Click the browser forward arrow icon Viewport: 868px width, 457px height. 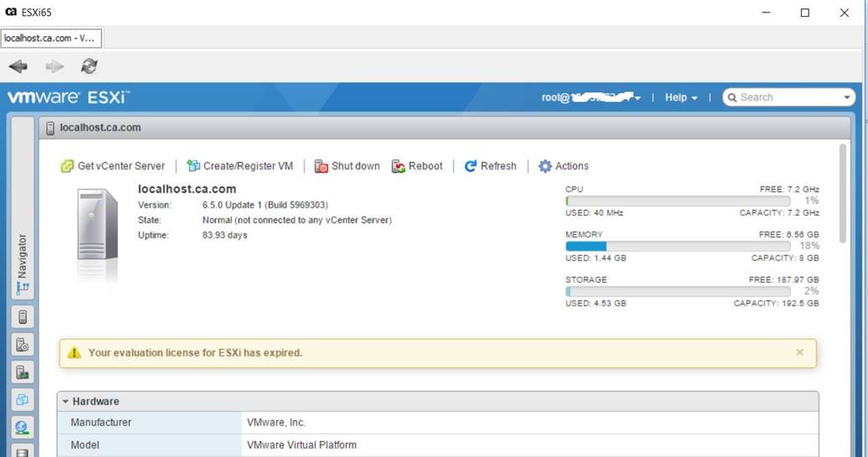tap(54, 66)
